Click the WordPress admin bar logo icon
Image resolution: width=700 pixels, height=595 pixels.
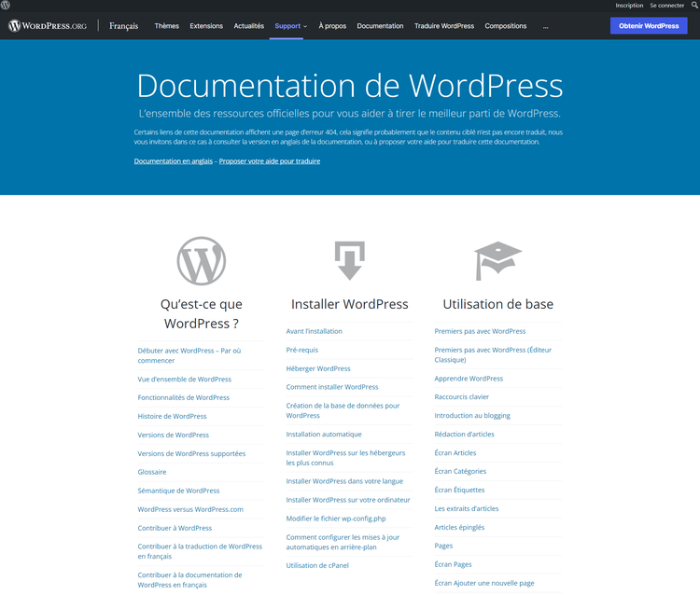[x=6, y=5]
